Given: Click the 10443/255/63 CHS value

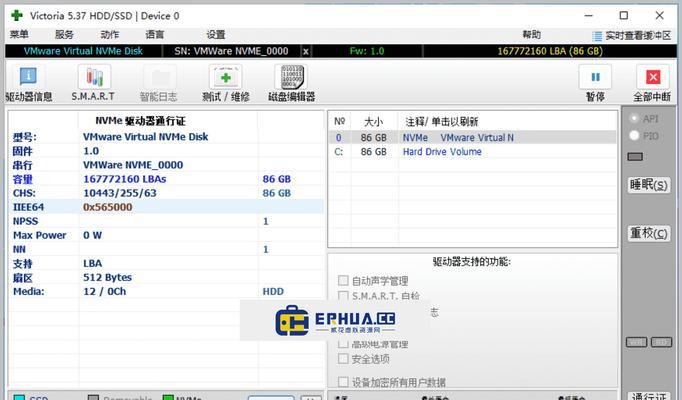Looking at the screenshot, I should pyautogui.click(x=120, y=193).
